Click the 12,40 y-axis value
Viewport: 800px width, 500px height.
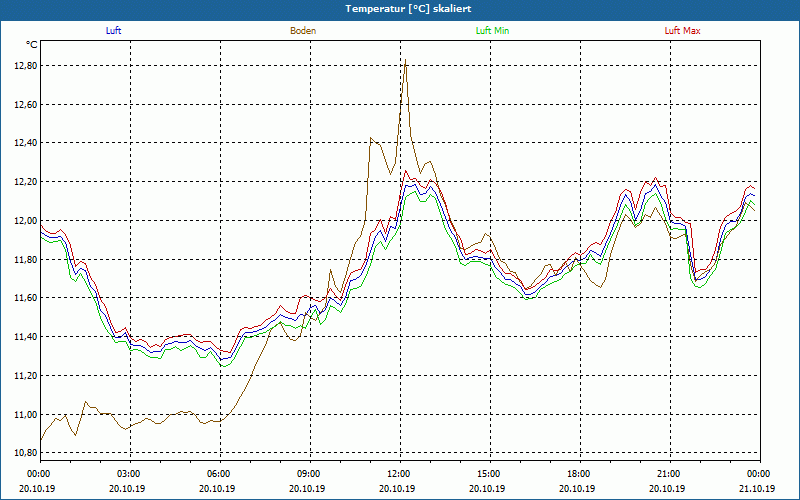click(26, 143)
